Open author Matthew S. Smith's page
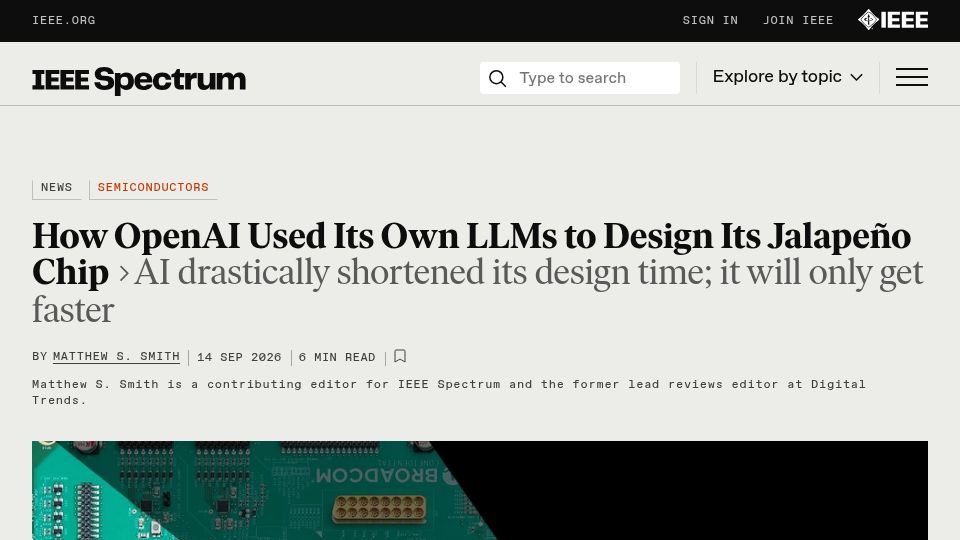960x540 pixels. click(x=116, y=357)
